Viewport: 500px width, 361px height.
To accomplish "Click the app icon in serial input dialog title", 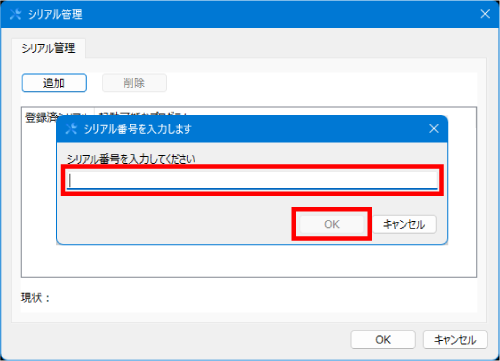I will click(x=71, y=129).
